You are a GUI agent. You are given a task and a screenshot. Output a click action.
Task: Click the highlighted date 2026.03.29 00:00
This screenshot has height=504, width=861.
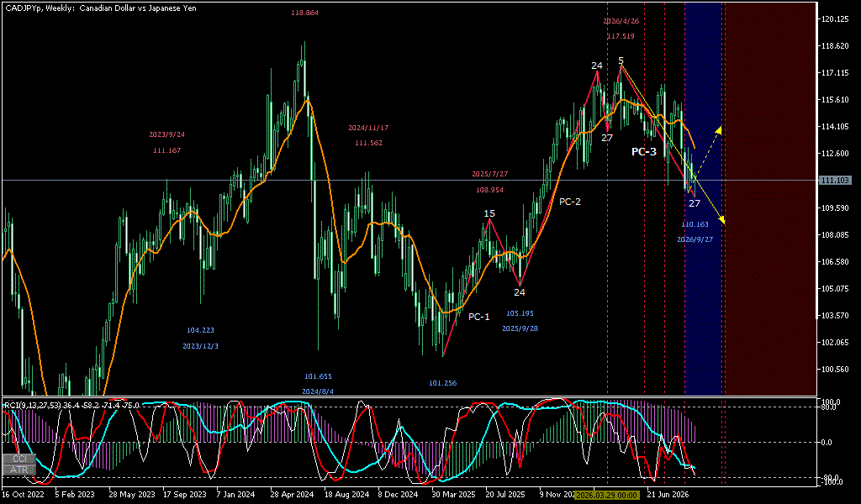pos(607,495)
